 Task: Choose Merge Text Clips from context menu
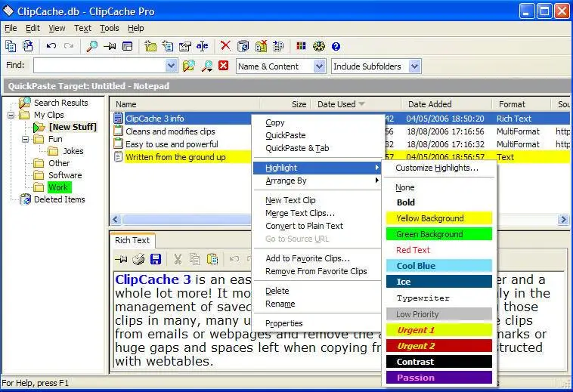(x=317, y=213)
